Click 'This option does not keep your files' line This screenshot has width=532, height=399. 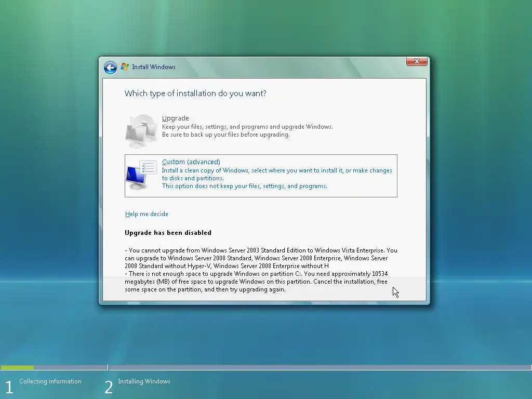point(244,186)
